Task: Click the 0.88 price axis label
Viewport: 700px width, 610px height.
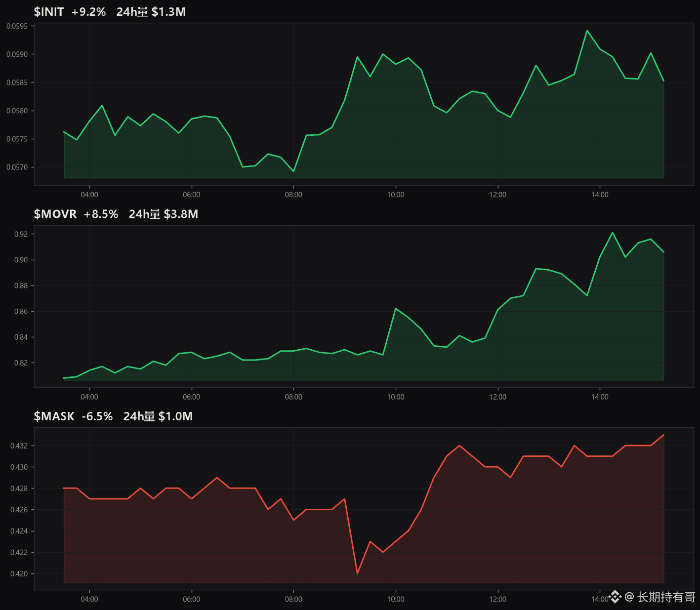Action: pyautogui.click(x=21, y=285)
